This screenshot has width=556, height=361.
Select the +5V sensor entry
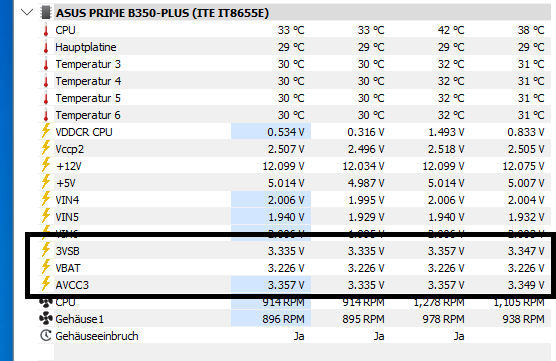pyautogui.click(x=294, y=183)
